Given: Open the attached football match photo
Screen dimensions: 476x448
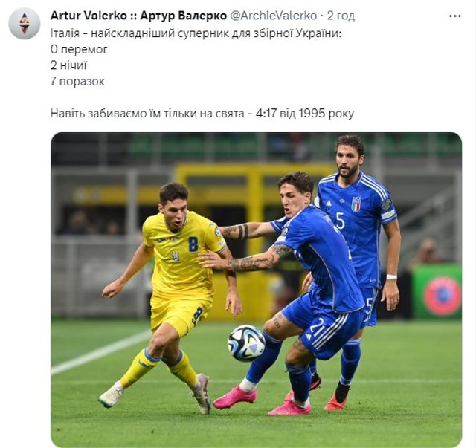Looking at the screenshot, I should click(x=256, y=290).
